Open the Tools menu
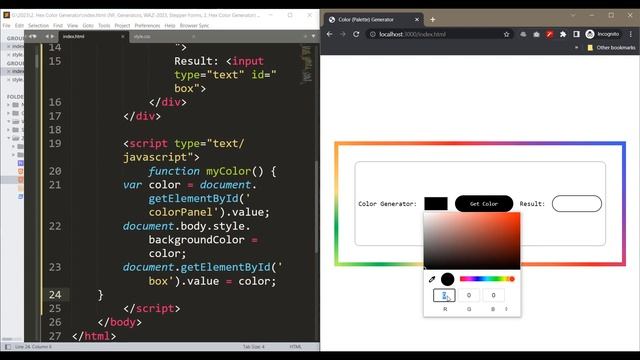Viewport: 640px width, 360px height. point(104,25)
